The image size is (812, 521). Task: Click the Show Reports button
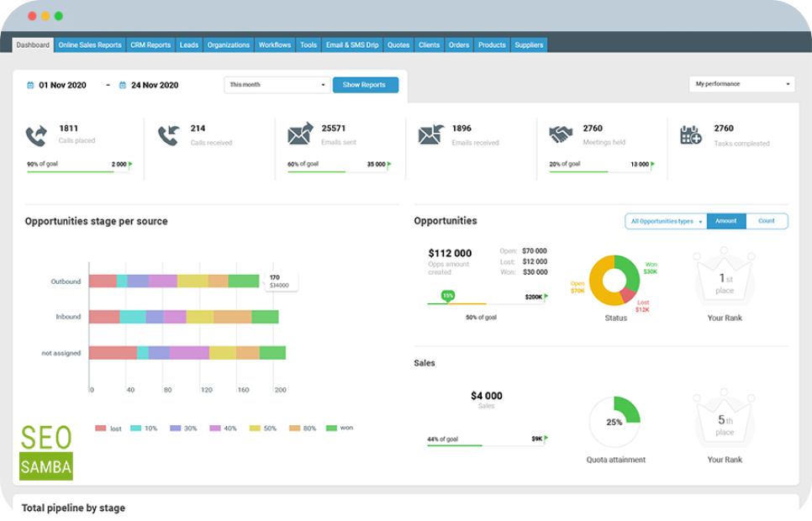click(364, 85)
